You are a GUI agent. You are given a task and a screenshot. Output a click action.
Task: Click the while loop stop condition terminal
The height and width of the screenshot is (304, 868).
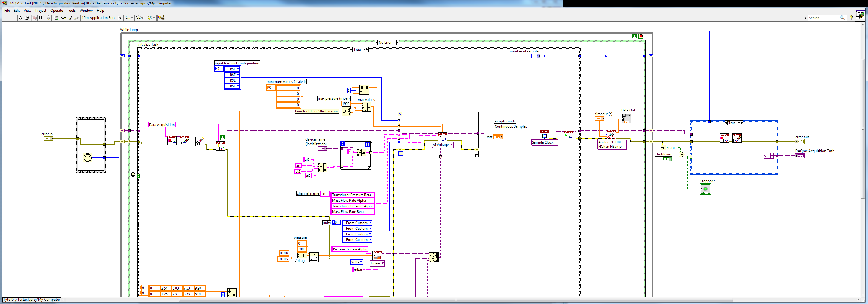click(x=640, y=36)
